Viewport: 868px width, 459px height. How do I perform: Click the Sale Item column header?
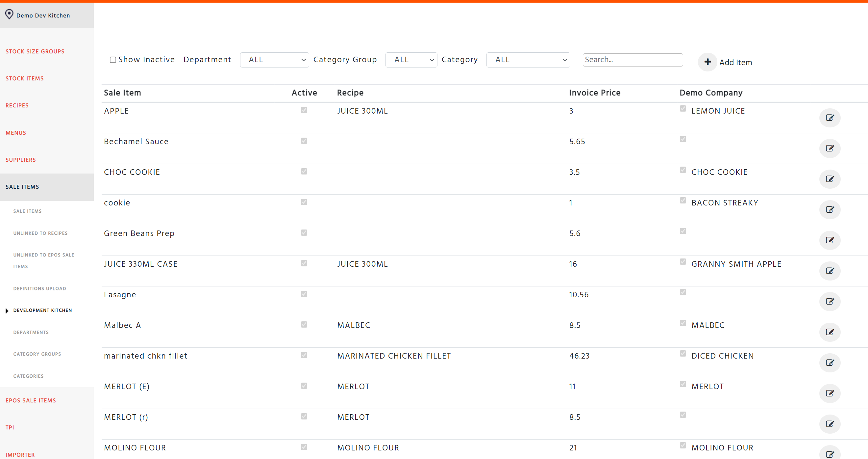pyautogui.click(x=122, y=93)
